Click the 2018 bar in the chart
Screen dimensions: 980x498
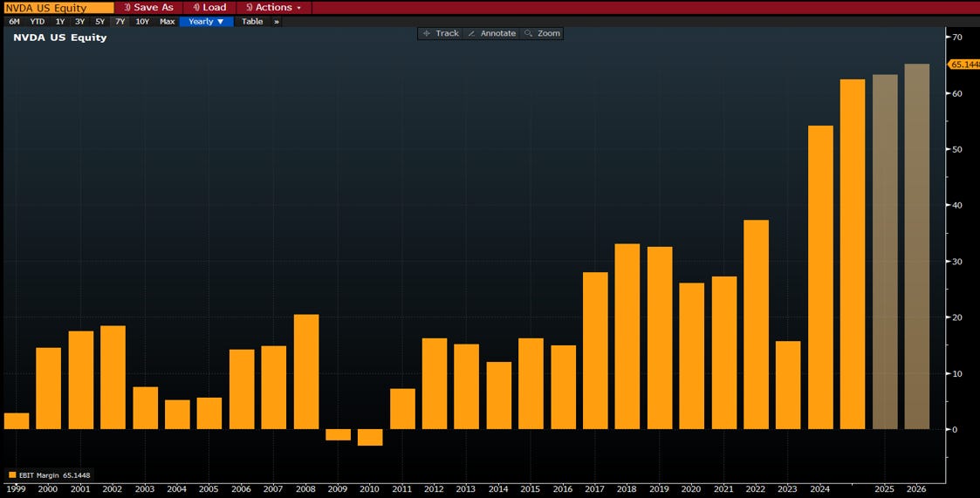point(627,336)
